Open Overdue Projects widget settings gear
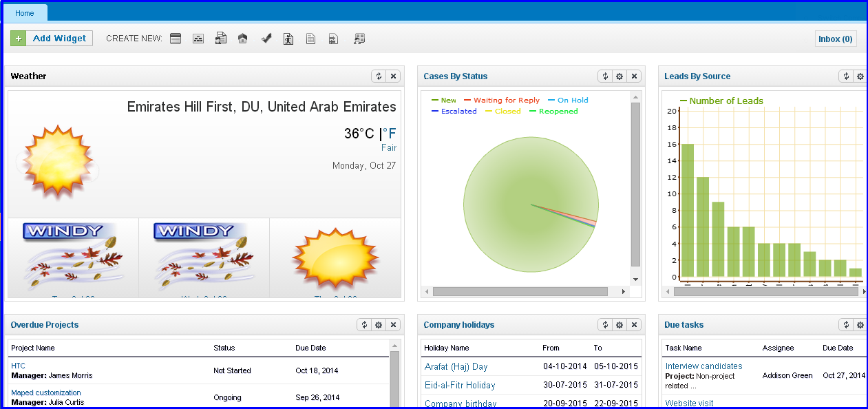 [x=379, y=325]
